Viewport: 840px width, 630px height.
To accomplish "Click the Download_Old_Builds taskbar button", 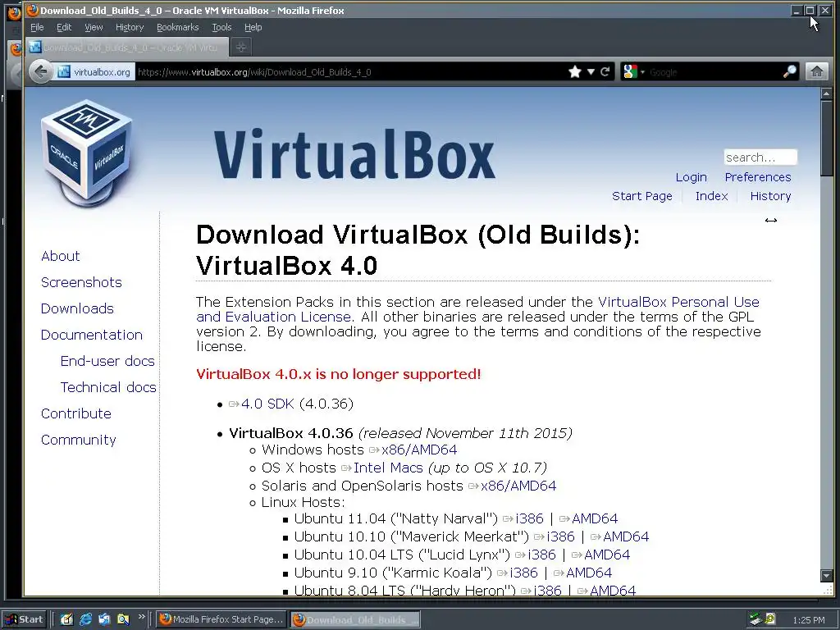I will tap(355, 619).
